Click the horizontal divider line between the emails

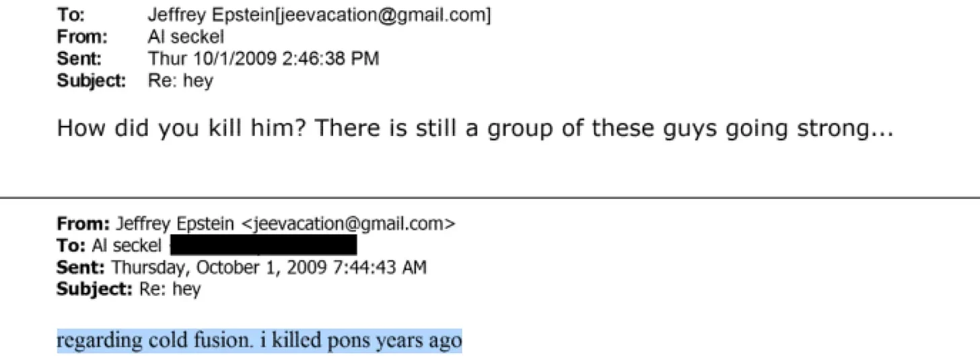click(x=490, y=198)
